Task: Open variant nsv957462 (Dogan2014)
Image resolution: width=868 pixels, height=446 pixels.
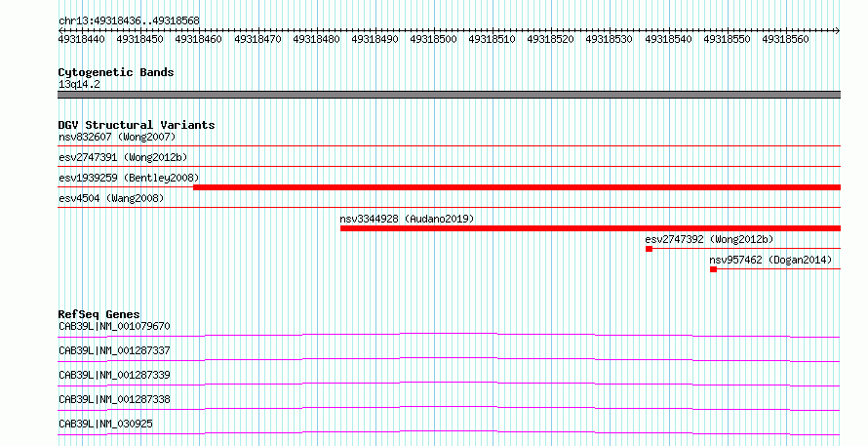Action: pyautogui.click(x=770, y=260)
